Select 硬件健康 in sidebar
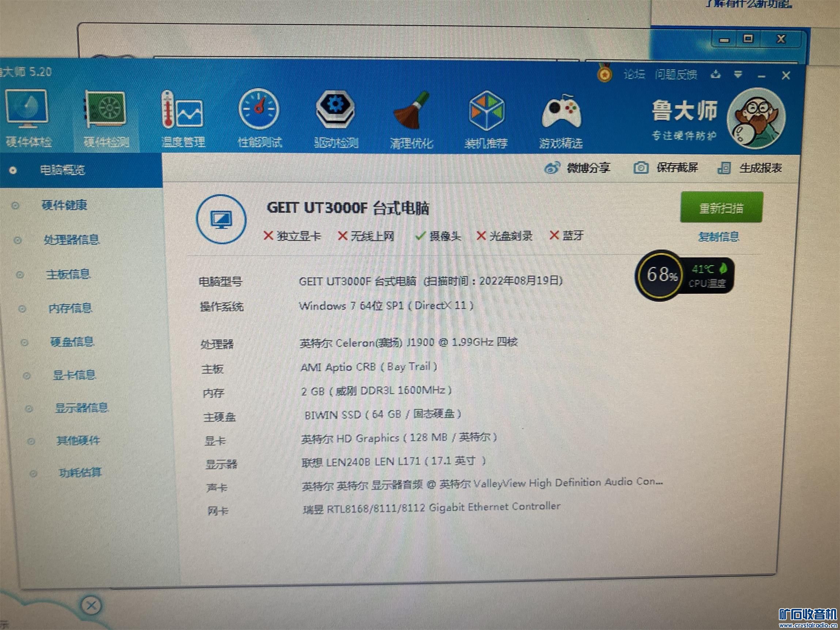Image resolution: width=840 pixels, height=630 pixels. tap(64, 205)
